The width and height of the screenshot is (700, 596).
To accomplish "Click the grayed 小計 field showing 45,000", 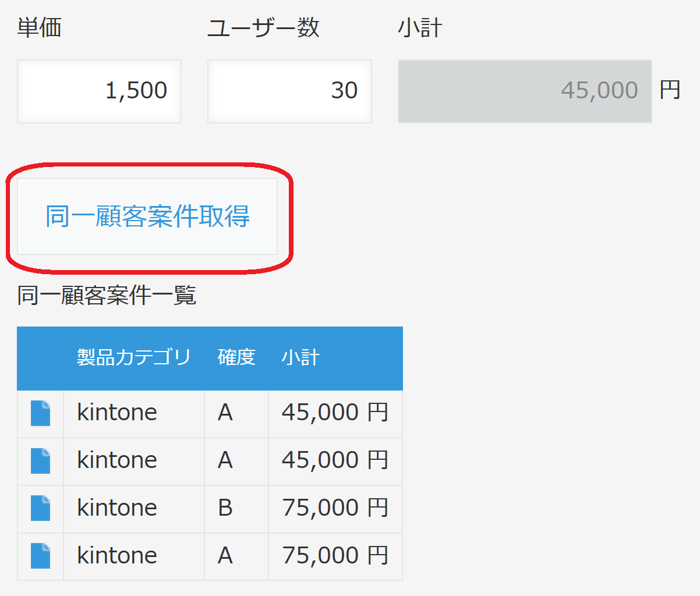I will tap(525, 91).
